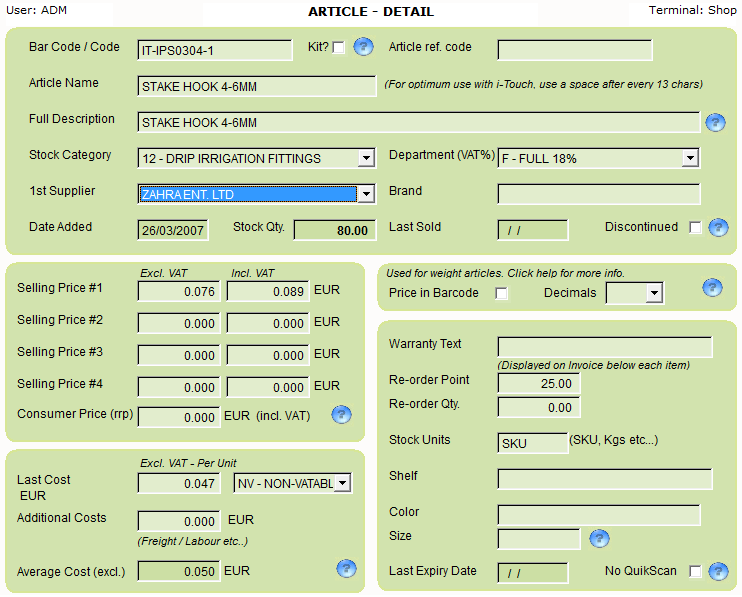Viewport: 742px width, 597px height.
Task: Open help for Full Description field
Action: pyautogui.click(x=715, y=123)
